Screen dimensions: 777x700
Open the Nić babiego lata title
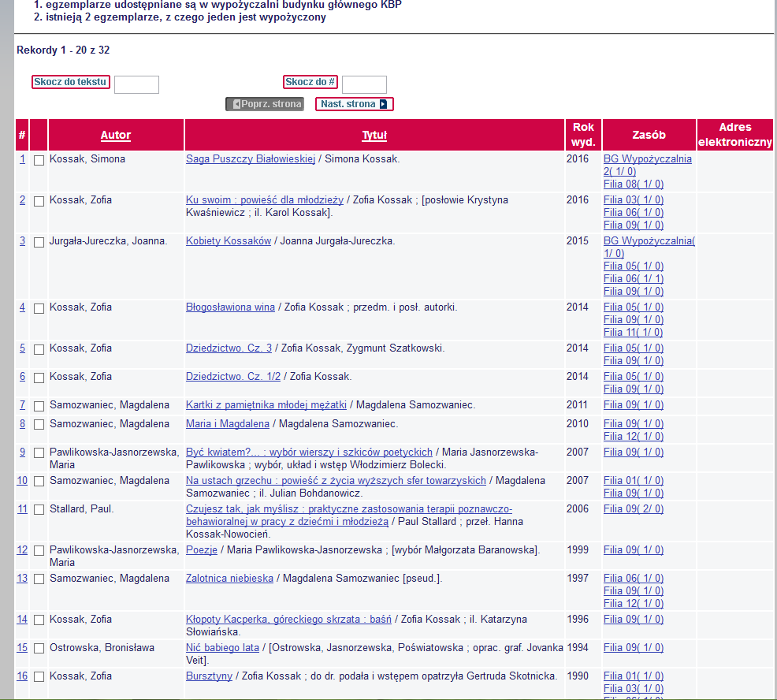coord(222,648)
